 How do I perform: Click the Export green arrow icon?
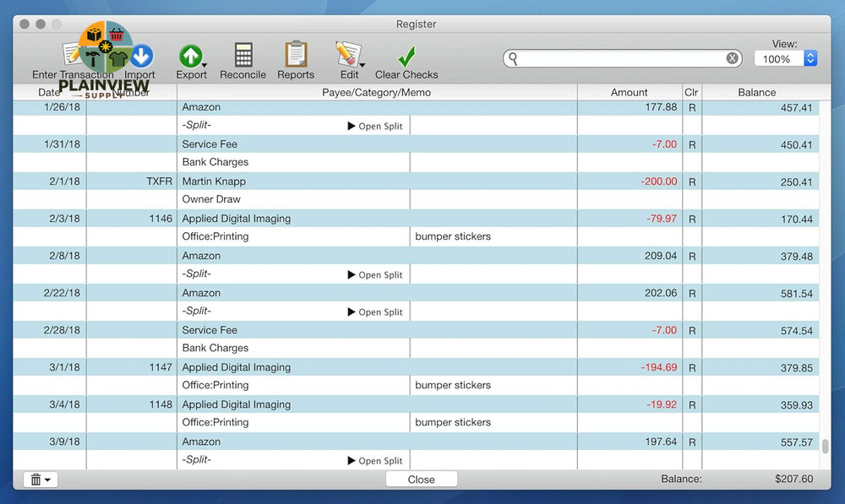coord(189,56)
